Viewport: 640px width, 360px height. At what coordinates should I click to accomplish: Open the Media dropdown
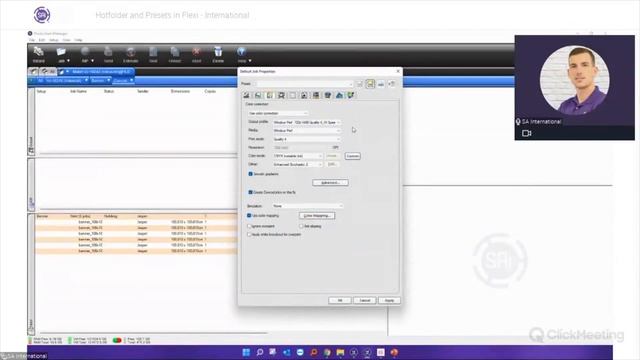coord(307,131)
